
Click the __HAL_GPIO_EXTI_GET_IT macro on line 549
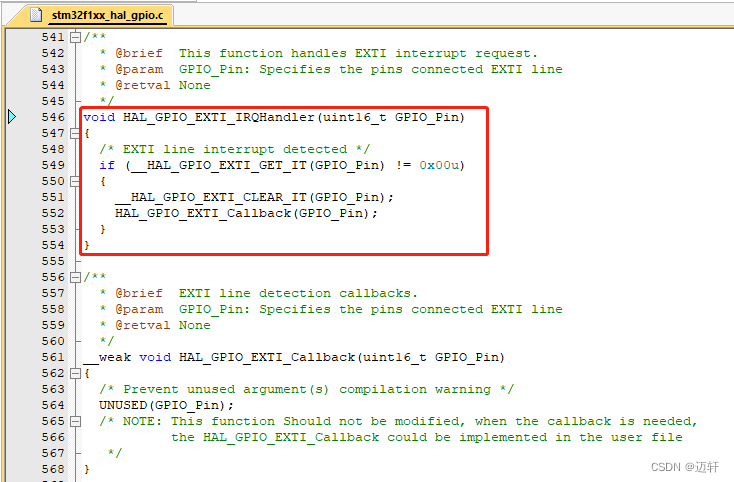point(219,165)
